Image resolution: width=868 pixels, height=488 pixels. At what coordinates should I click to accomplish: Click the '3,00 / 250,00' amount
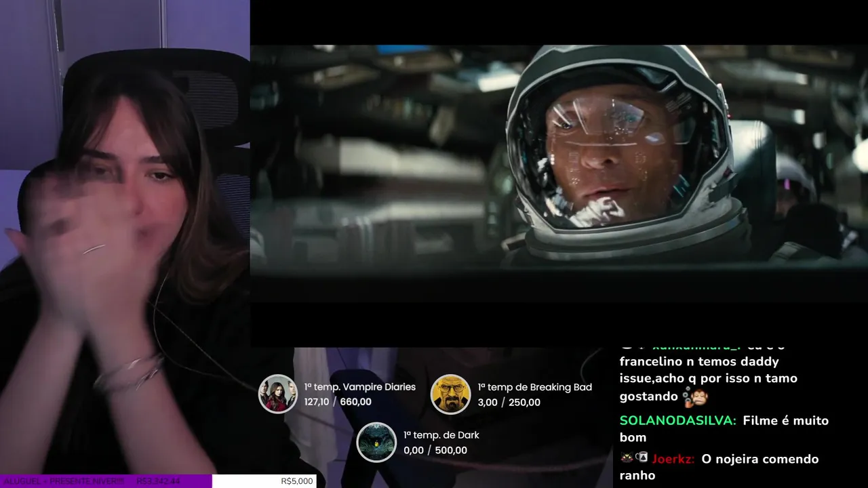509,402
